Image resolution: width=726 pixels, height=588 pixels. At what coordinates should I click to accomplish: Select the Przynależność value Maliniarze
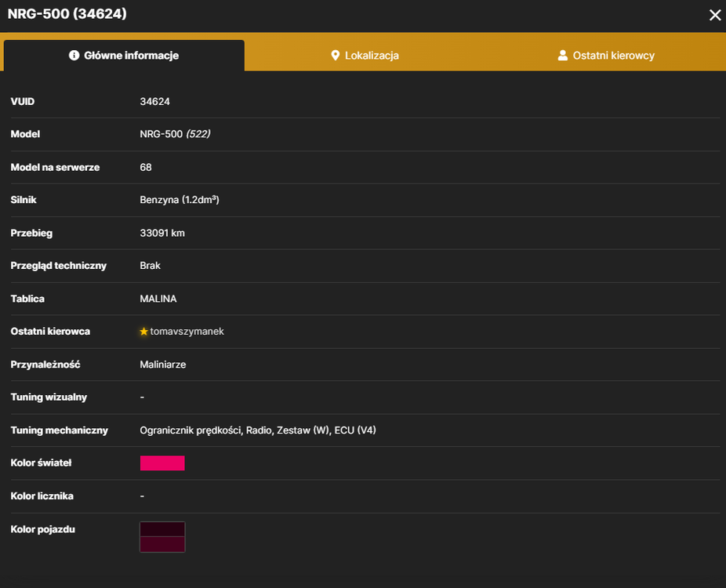(163, 365)
